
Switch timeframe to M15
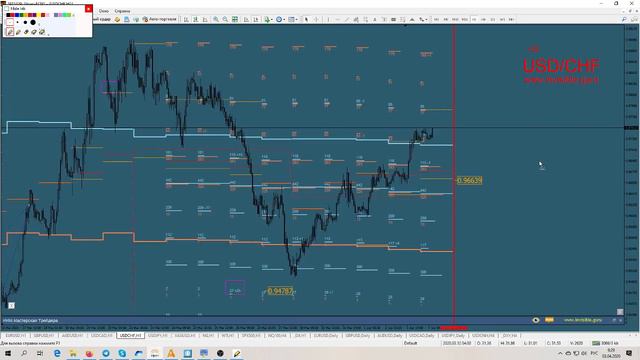point(455,19)
